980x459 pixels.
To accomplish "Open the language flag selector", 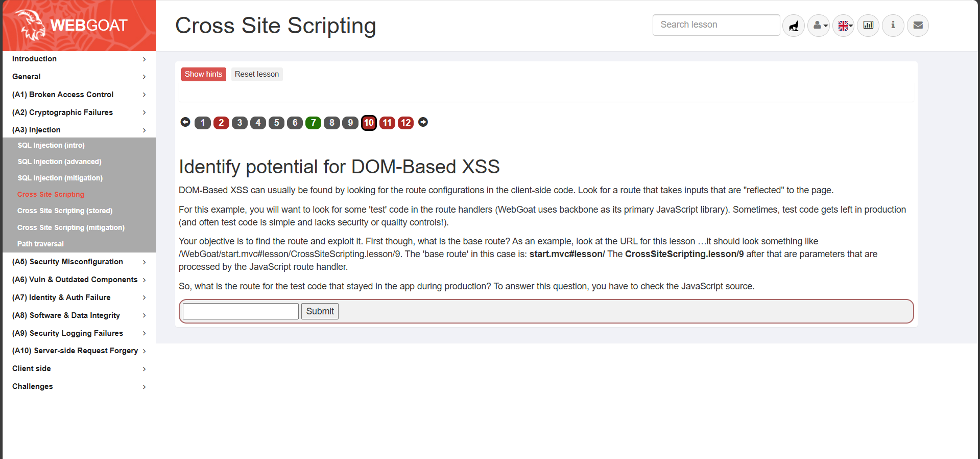I will [x=844, y=25].
